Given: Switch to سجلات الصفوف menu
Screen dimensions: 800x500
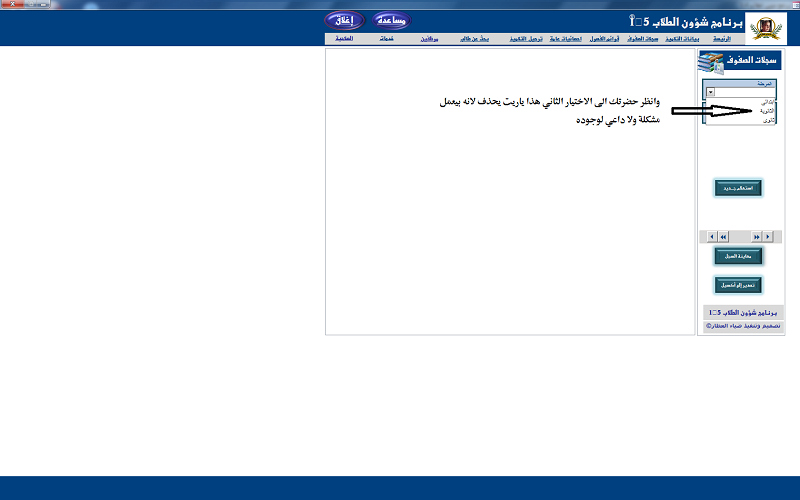Looking at the screenshot, I should coord(669,38).
